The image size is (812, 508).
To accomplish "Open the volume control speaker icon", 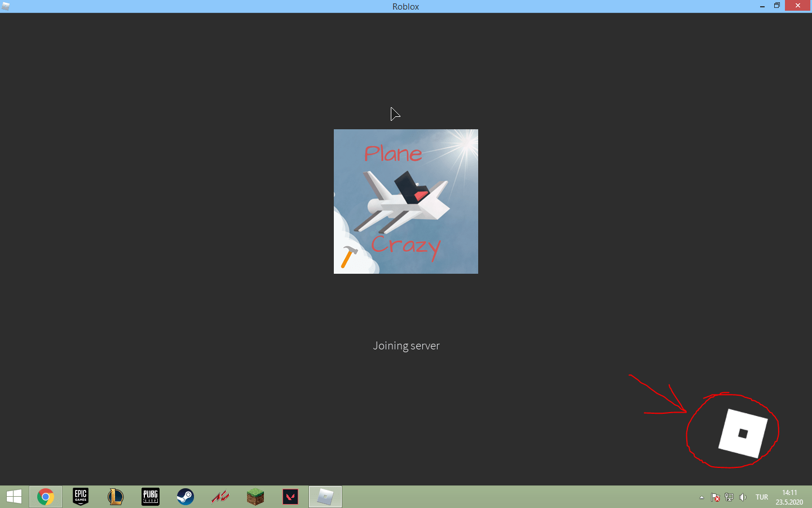I will click(x=743, y=497).
